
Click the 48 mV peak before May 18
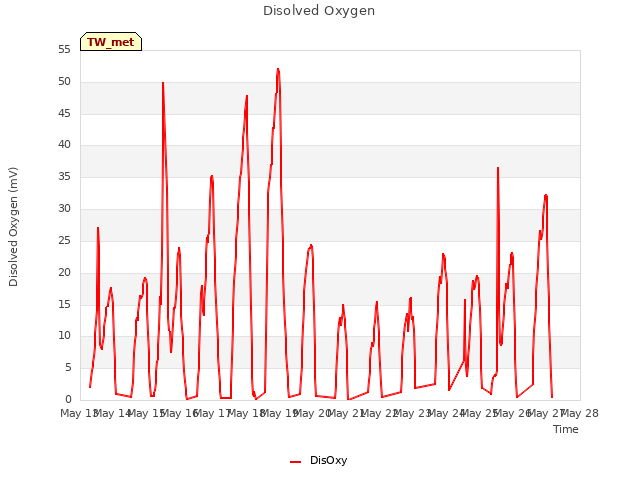click(x=247, y=96)
